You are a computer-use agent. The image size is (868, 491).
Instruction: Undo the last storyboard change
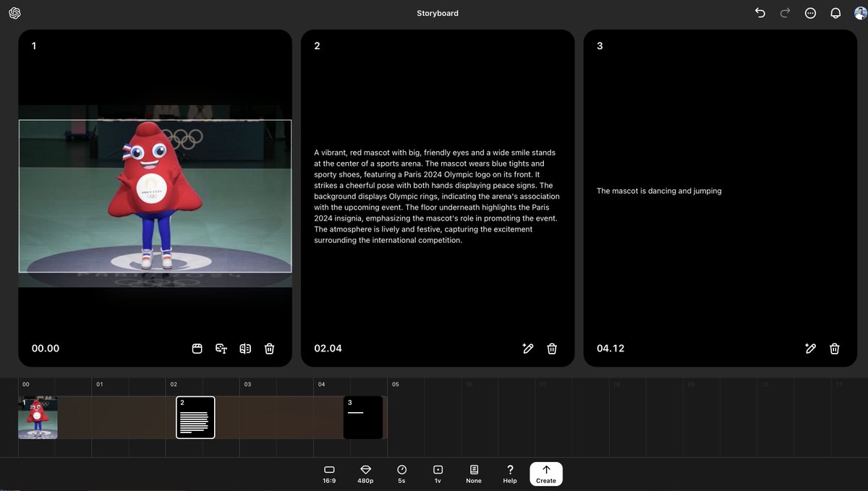point(760,13)
